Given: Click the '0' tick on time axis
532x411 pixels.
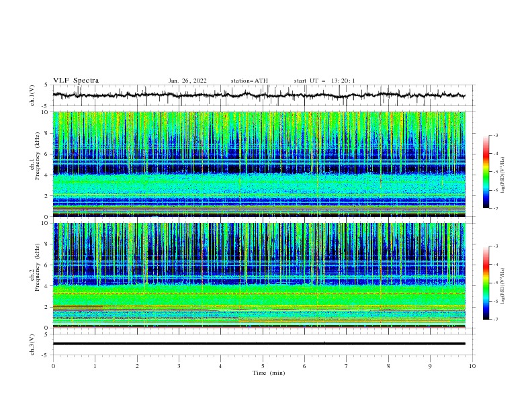Looking at the screenshot, I should 53,366.
